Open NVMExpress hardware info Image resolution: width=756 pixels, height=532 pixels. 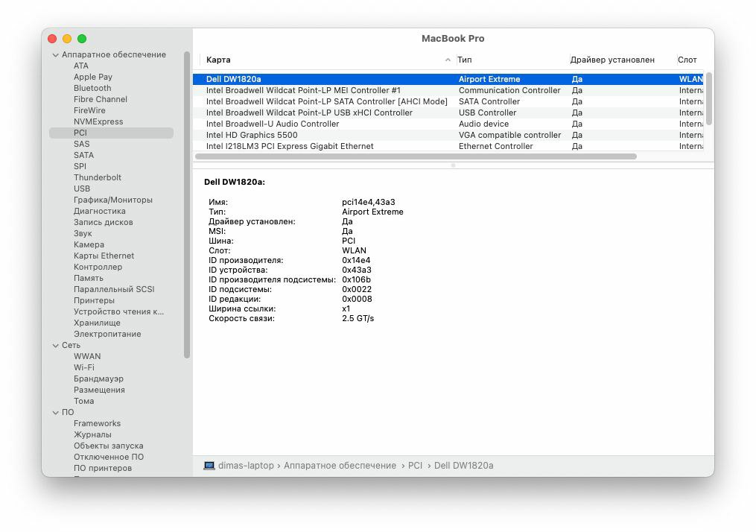coord(98,121)
